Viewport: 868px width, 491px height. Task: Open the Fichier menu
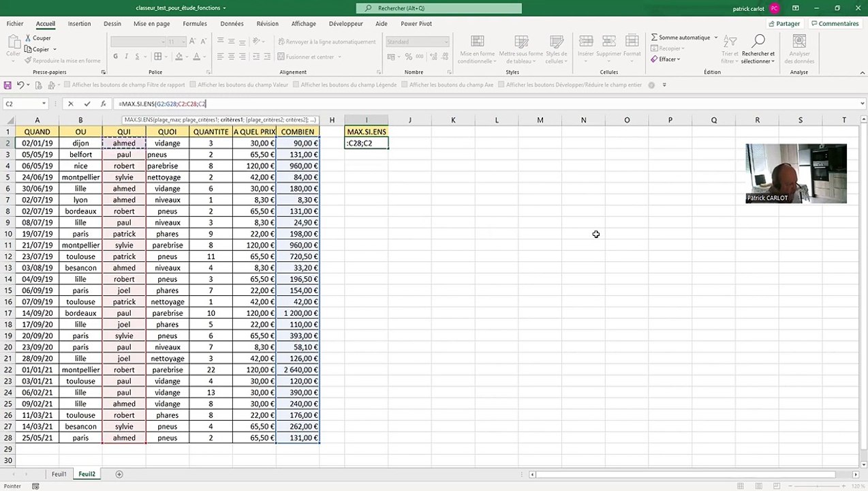(14, 24)
